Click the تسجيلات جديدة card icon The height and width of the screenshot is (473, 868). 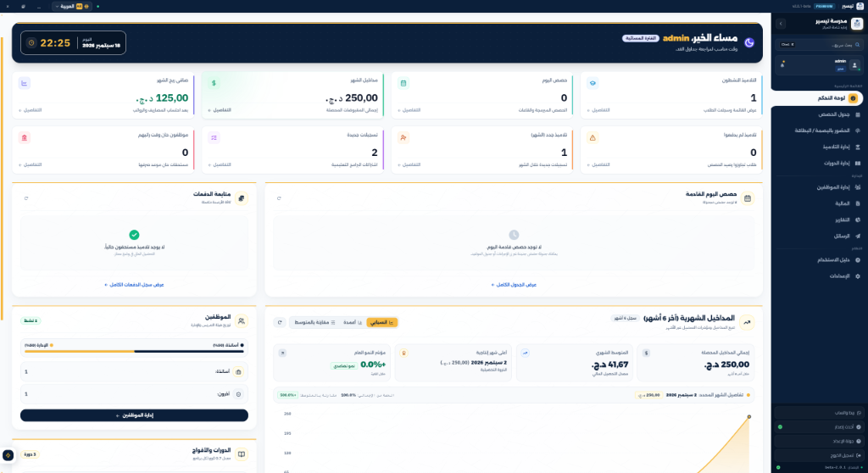214,137
